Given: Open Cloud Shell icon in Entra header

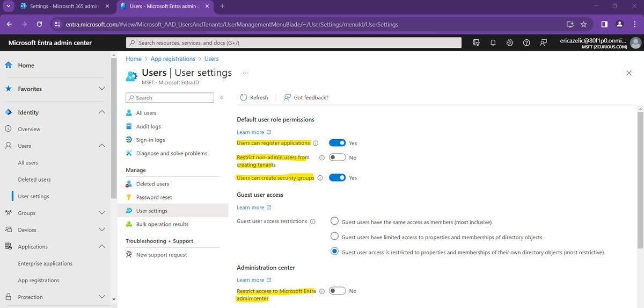Looking at the screenshot, I should [x=476, y=42].
